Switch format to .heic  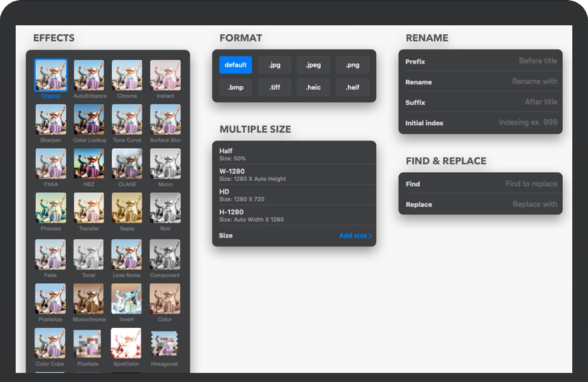(313, 87)
